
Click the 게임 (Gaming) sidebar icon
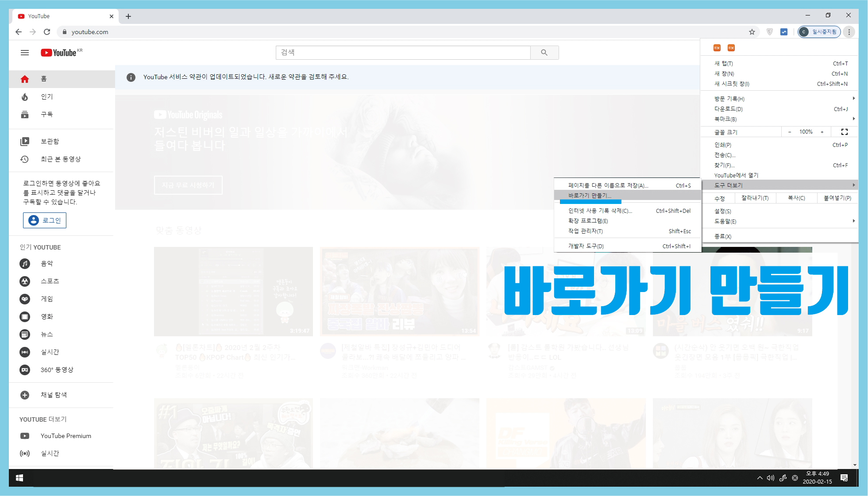tap(25, 299)
